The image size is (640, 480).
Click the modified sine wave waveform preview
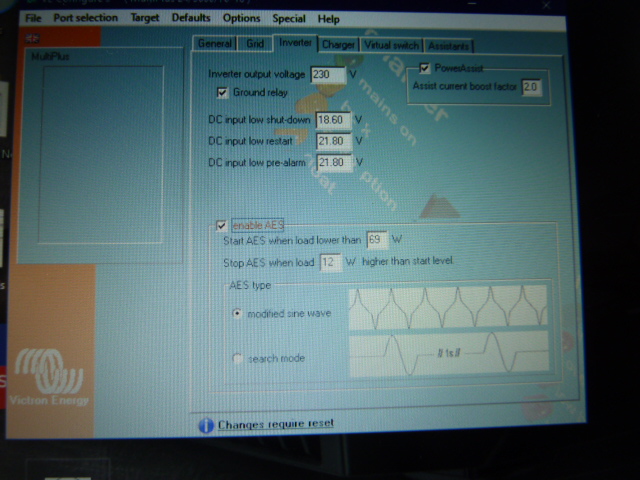tap(448, 307)
